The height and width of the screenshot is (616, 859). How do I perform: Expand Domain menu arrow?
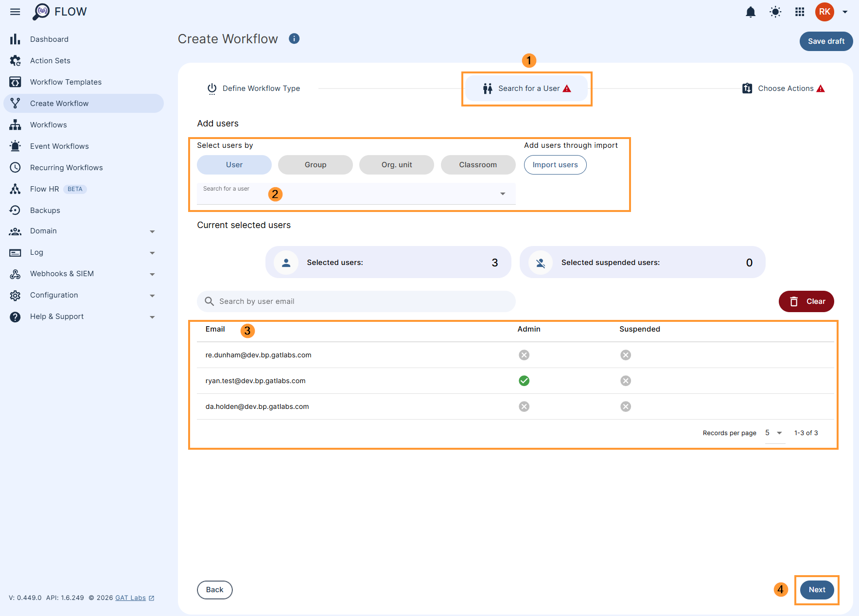click(152, 232)
